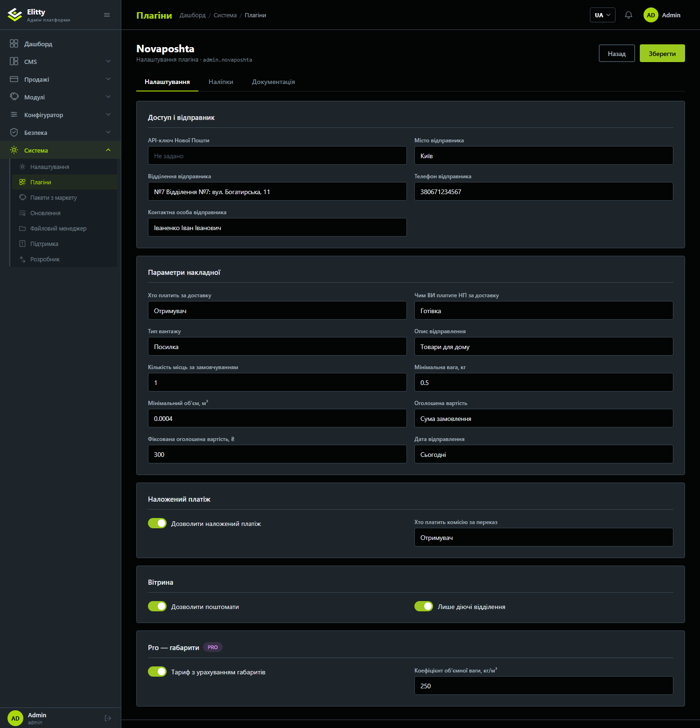Go to Система via breadcrumb
Image resolution: width=700 pixels, height=728 pixels.
225,15
